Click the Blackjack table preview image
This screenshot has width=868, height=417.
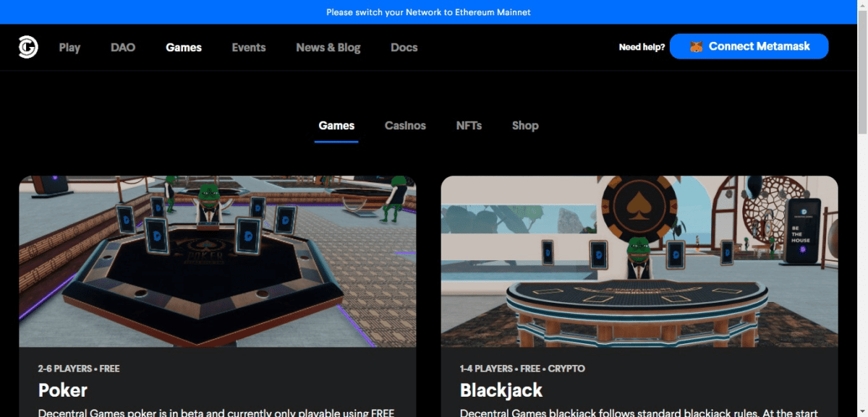[639, 261]
